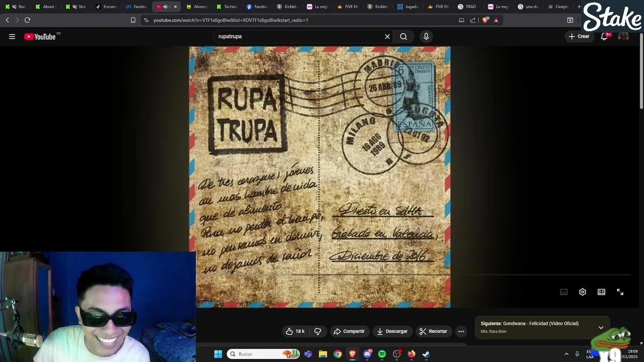Open Google Chrome from taskbar

coord(338,354)
